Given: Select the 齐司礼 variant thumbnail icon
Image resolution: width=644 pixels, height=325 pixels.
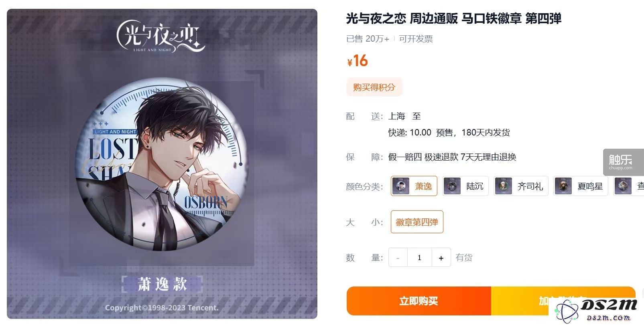Looking at the screenshot, I should click(503, 186).
